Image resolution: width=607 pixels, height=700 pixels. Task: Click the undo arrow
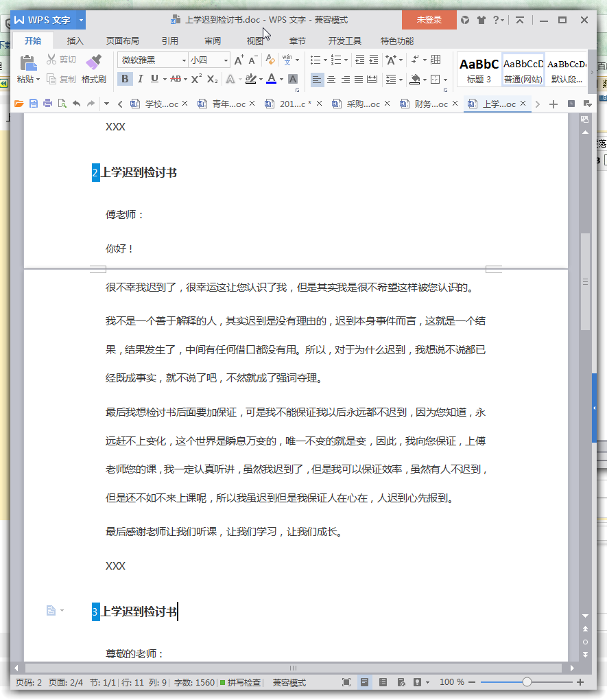[77, 104]
